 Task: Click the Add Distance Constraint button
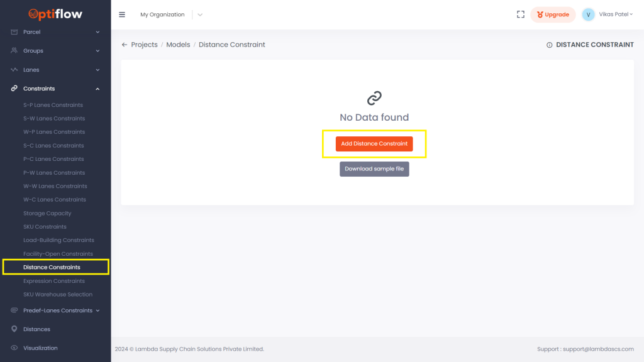(x=374, y=144)
